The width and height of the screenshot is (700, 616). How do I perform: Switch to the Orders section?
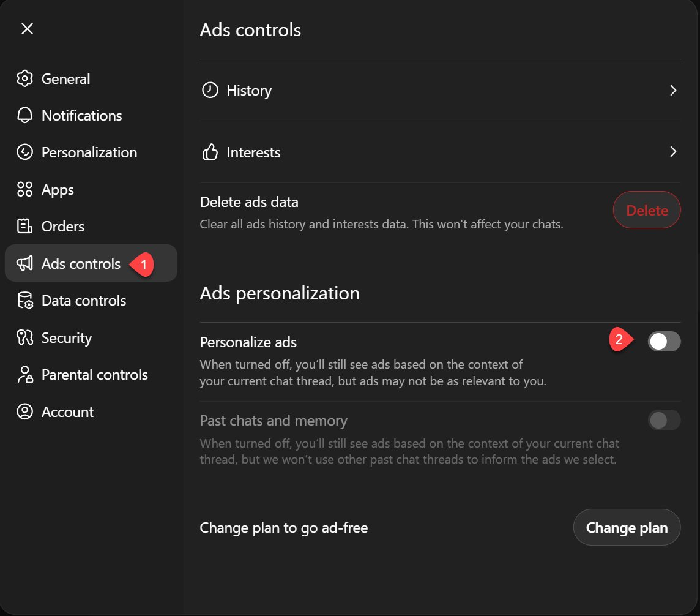click(x=91, y=226)
